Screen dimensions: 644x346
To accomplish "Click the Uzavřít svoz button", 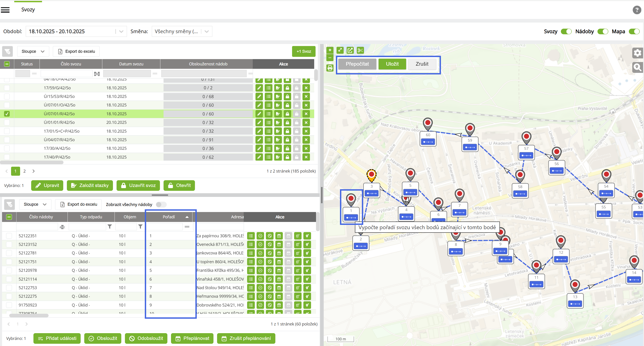I will [x=138, y=185].
